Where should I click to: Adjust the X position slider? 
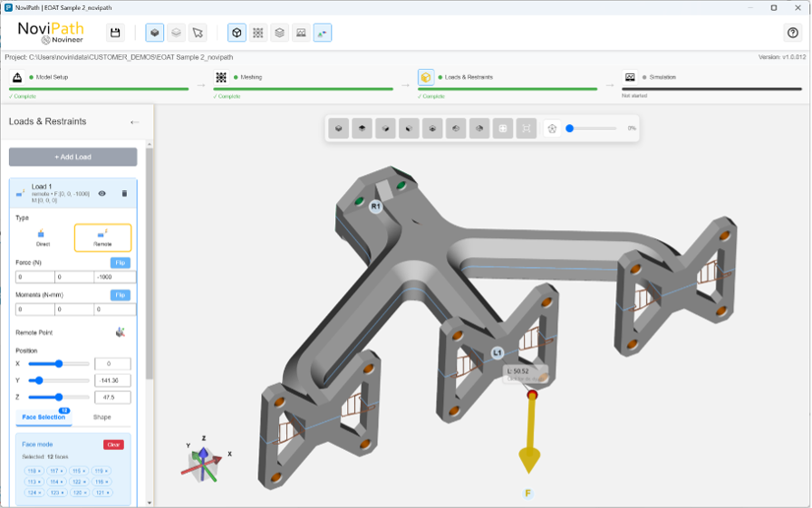(59, 364)
